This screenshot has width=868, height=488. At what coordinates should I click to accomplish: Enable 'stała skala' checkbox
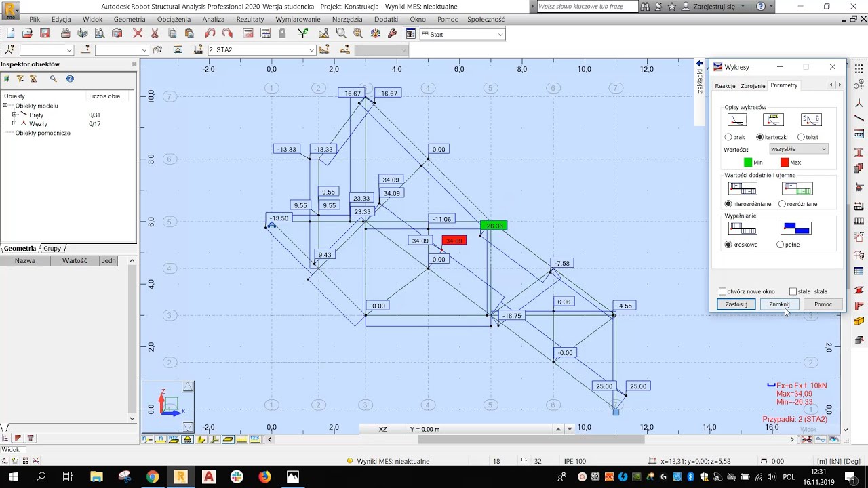(793, 291)
